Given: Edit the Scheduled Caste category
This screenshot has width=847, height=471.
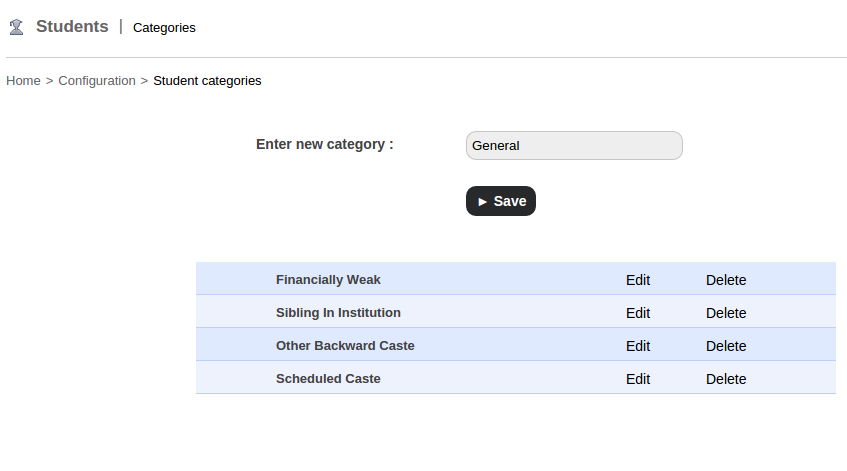Looking at the screenshot, I should [x=638, y=379].
